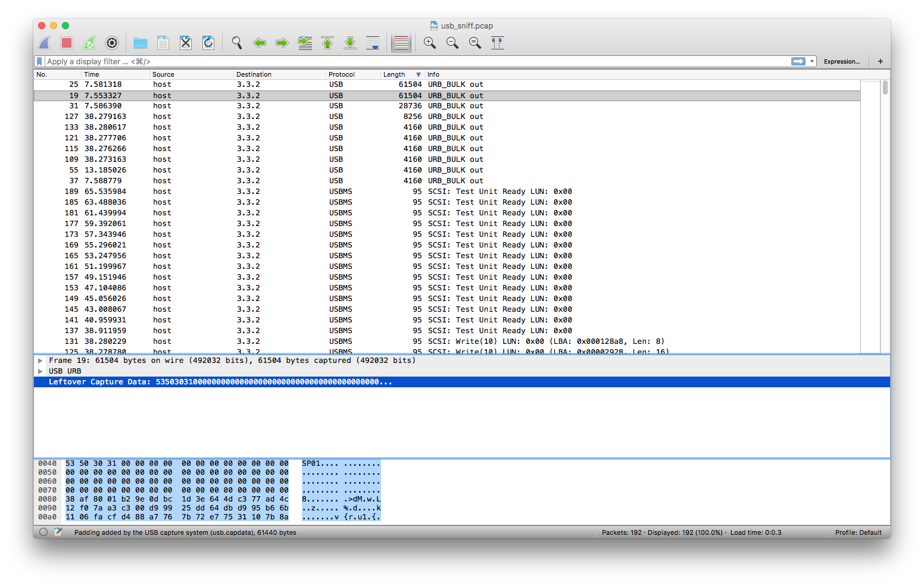Select packet 161 at time 51.199967
Image resolution: width=924 pixels, height=586 pixels.
447,267
